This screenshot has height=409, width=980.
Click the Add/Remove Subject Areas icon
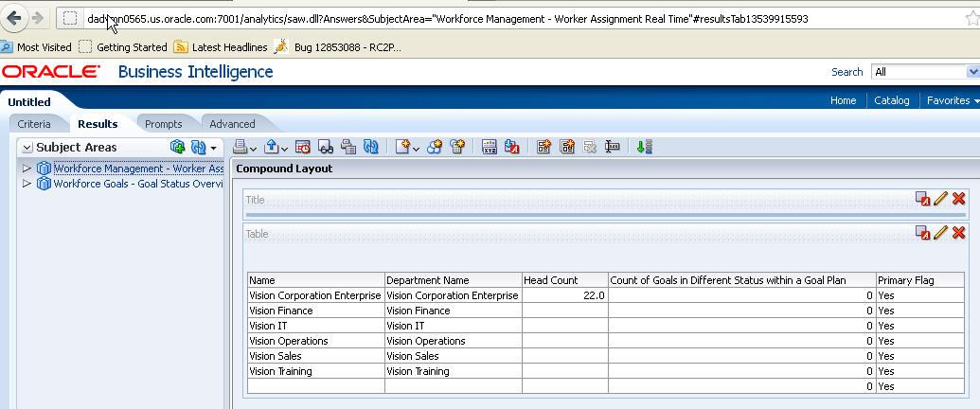(177, 147)
